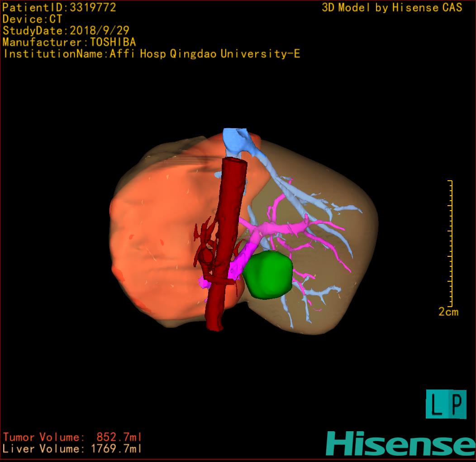Click the "3D Model by Hisense CAS" caption

(392, 8)
